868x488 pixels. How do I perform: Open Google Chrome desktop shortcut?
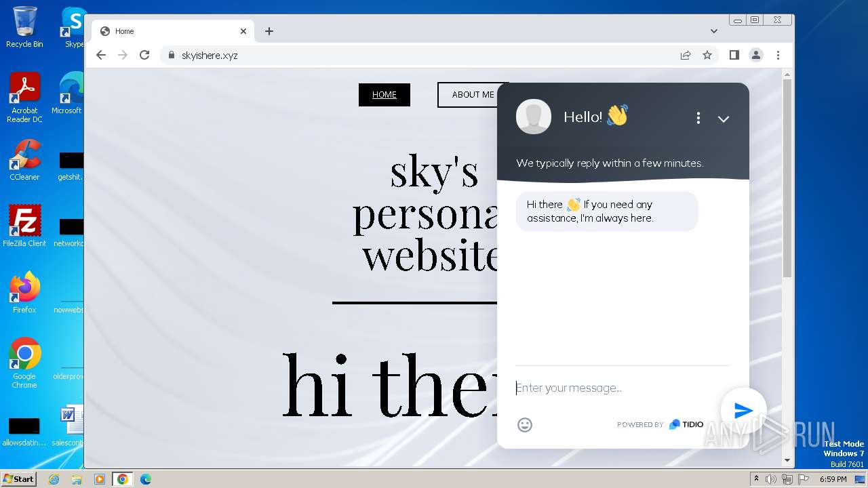(x=24, y=363)
